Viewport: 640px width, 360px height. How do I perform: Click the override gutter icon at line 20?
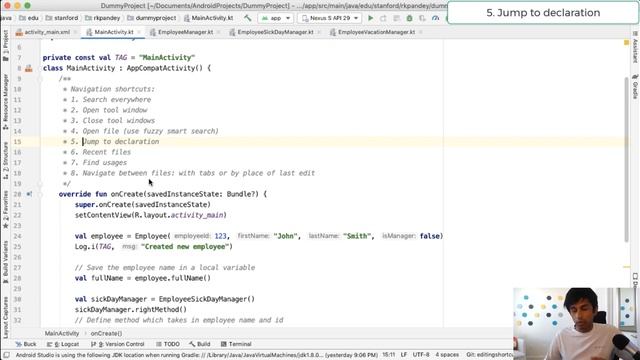[29, 194]
